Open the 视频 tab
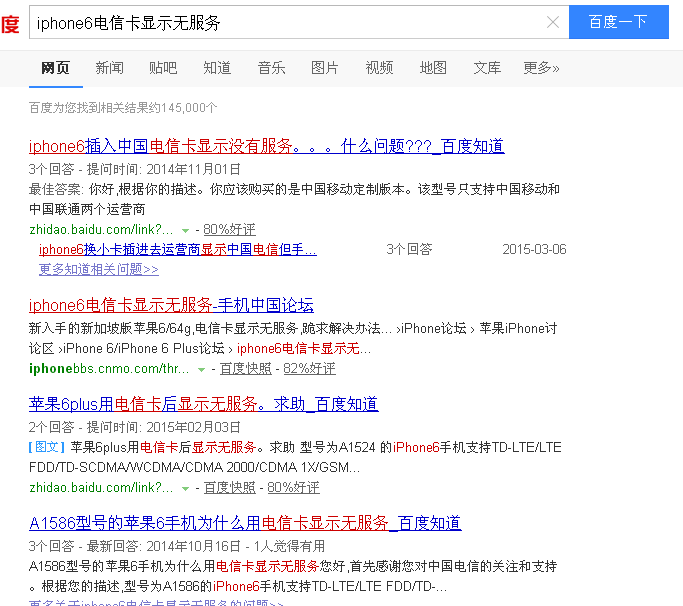 click(379, 68)
